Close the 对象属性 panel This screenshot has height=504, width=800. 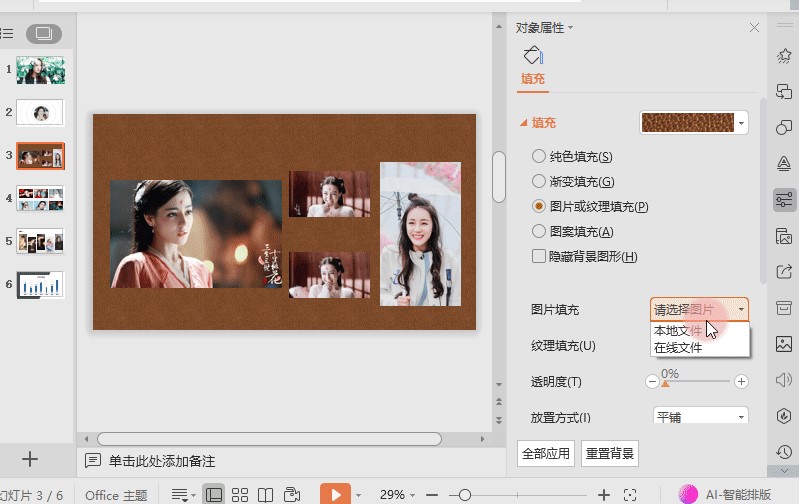pos(754,28)
